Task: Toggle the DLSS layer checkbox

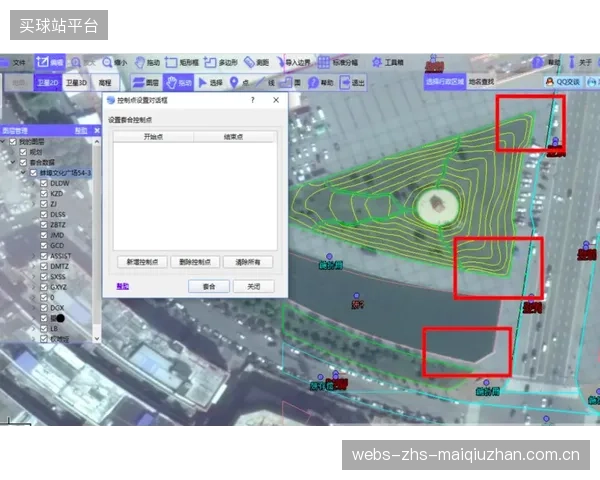Action: [44, 214]
